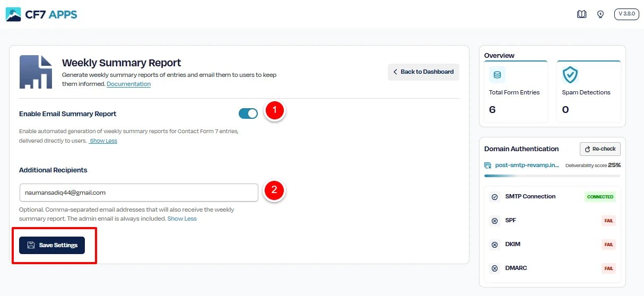
Task: Open the post-smtp-revamp domain link
Action: pos(526,165)
